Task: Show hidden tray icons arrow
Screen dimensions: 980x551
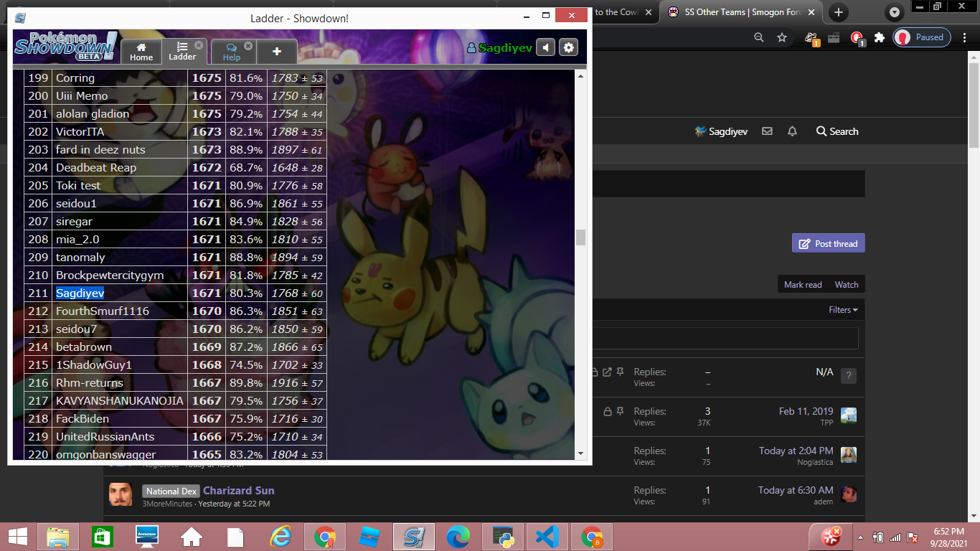Action: (x=860, y=537)
